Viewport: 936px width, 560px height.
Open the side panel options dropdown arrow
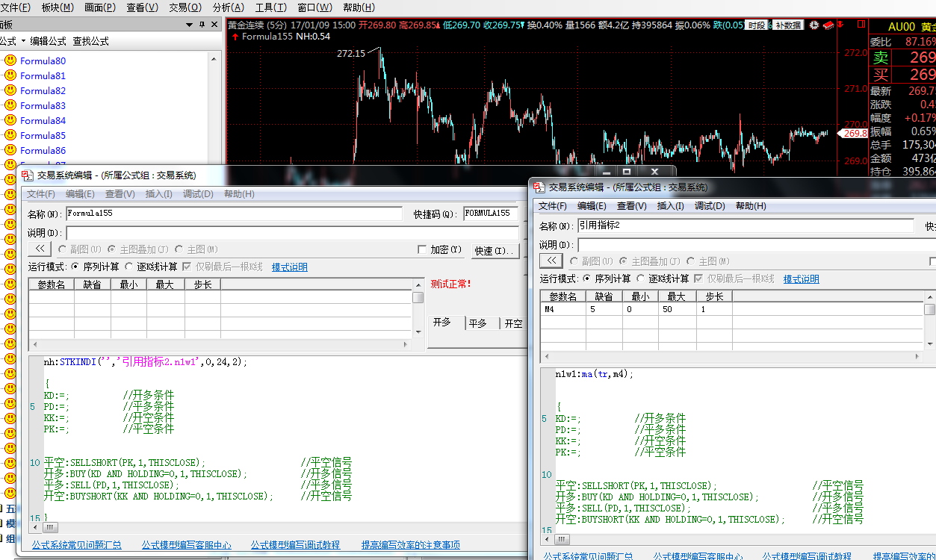pyautogui.click(x=190, y=25)
